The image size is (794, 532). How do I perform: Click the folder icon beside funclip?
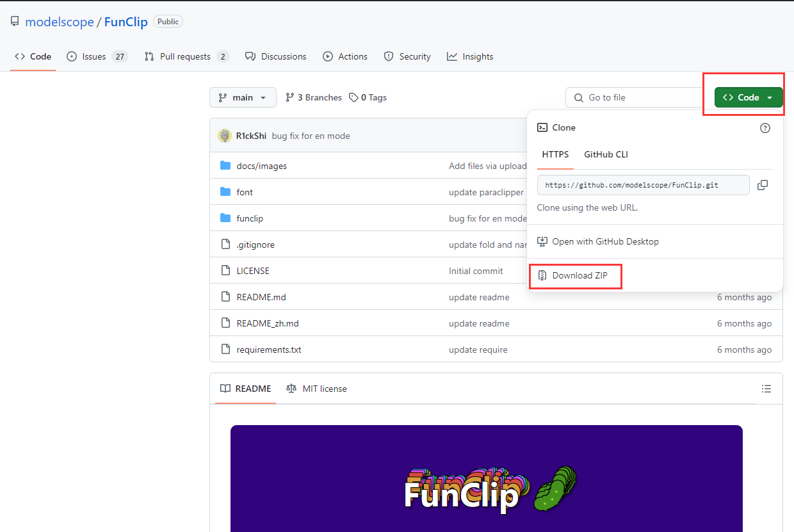tap(225, 218)
